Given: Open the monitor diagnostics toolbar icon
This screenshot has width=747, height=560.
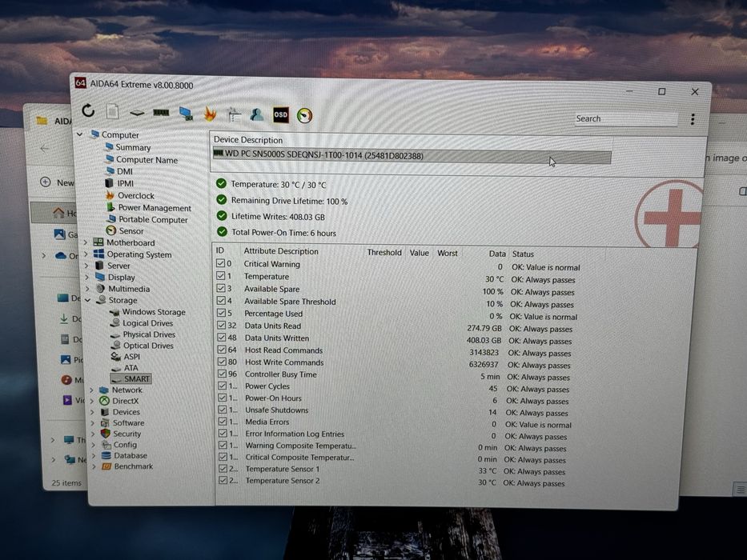Looking at the screenshot, I should (186, 114).
